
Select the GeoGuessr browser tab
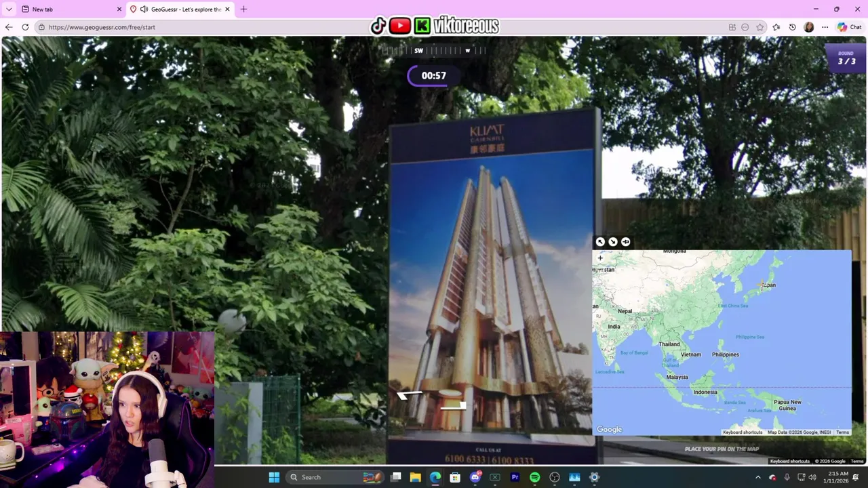click(x=180, y=9)
